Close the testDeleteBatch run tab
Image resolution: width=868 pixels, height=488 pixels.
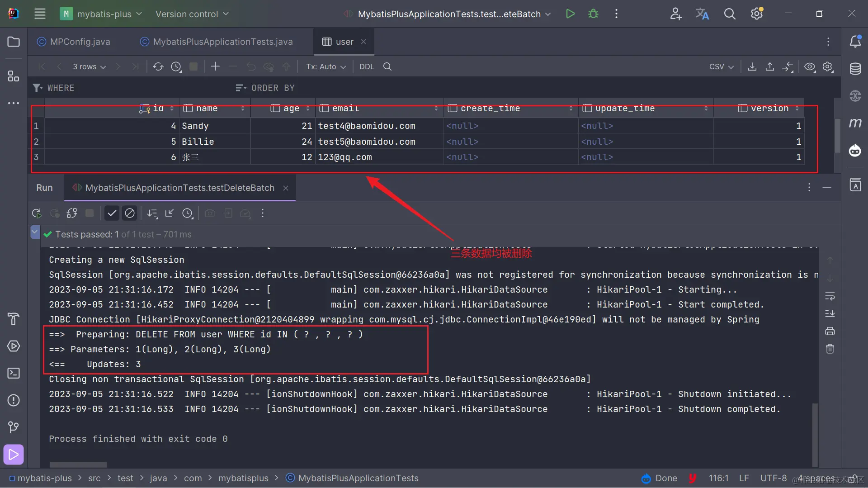[286, 188]
